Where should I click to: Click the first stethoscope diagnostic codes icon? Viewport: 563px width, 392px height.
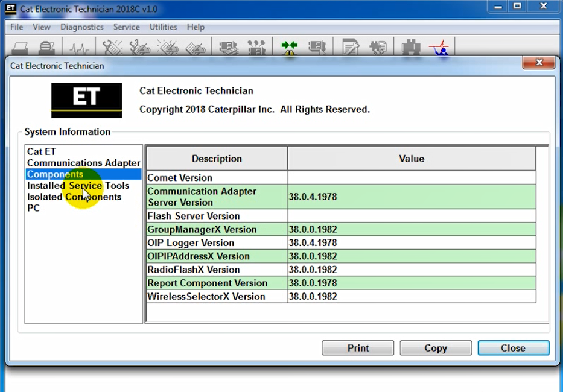tap(112, 48)
